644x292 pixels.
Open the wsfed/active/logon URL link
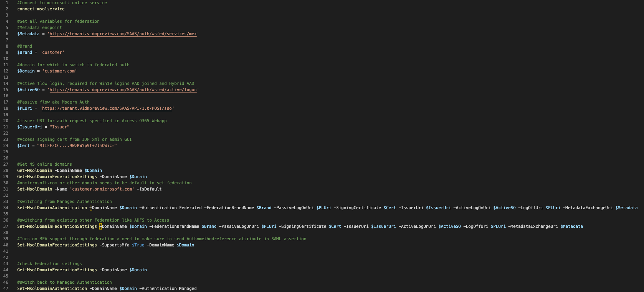point(123,90)
